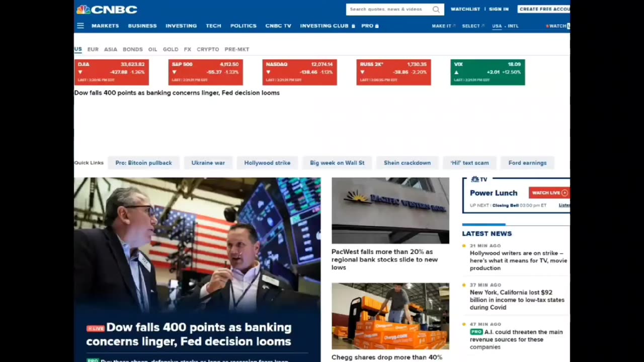Select the ASIA markets tab

(x=111, y=49)
